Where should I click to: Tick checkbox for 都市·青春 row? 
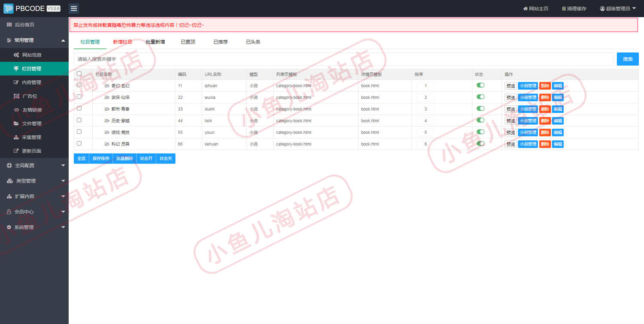coord(79,108)
